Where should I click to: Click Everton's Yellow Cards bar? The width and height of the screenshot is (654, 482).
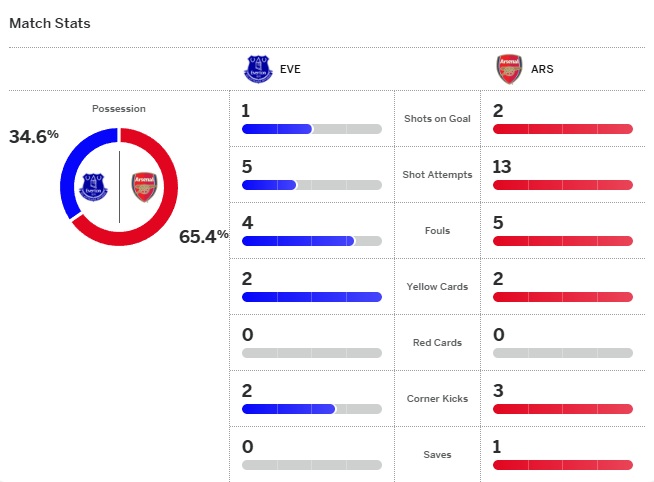[311, 297]
